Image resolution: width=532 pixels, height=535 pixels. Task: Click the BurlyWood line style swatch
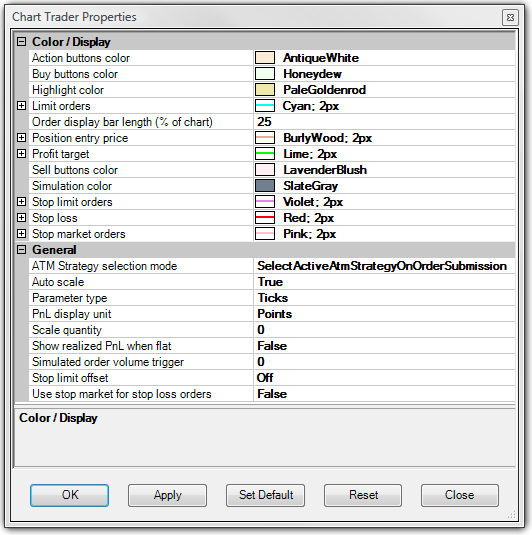[x=265, y=138]
